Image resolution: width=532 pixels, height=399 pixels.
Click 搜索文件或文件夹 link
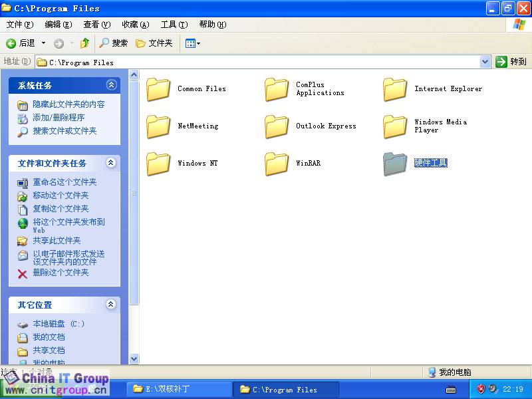click(x=65, y=131)
